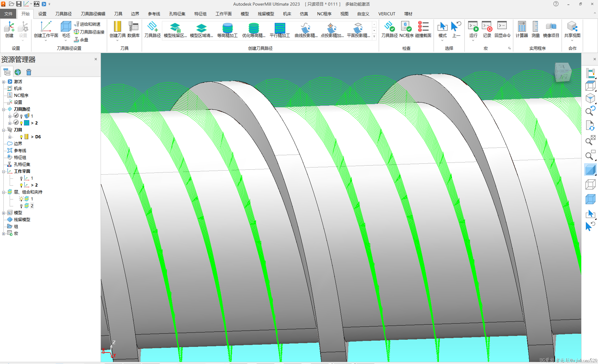Toggle light bulb for toolpath 1

pos(21,116)
